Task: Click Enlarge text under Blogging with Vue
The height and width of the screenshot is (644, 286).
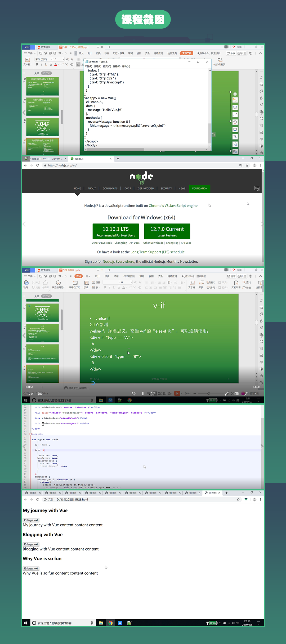Action: point(31,544)
